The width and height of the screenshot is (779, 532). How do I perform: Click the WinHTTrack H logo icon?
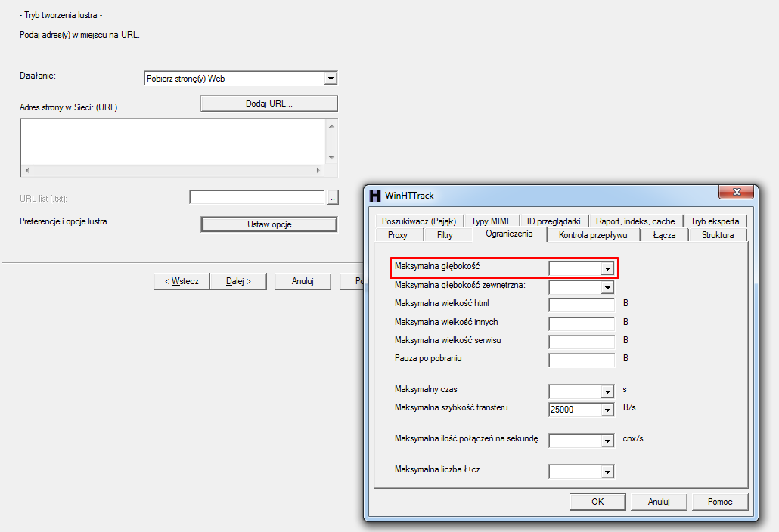[375, 196]
